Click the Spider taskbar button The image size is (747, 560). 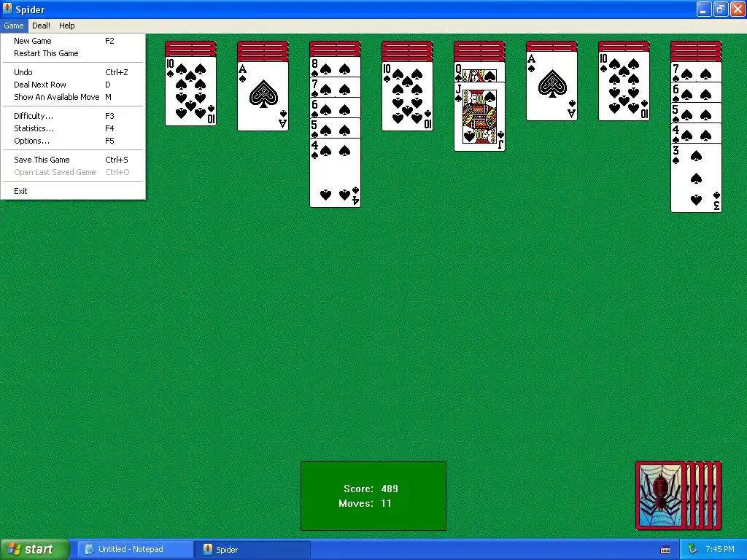pos(252,550)
